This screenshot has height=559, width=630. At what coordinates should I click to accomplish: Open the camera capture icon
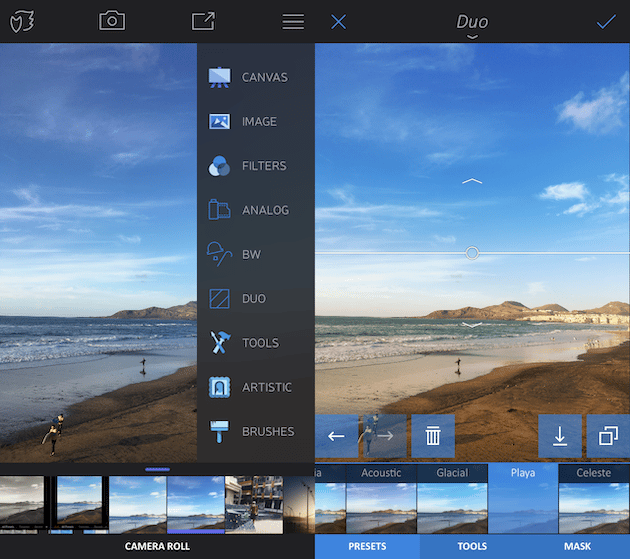(112, 20)
